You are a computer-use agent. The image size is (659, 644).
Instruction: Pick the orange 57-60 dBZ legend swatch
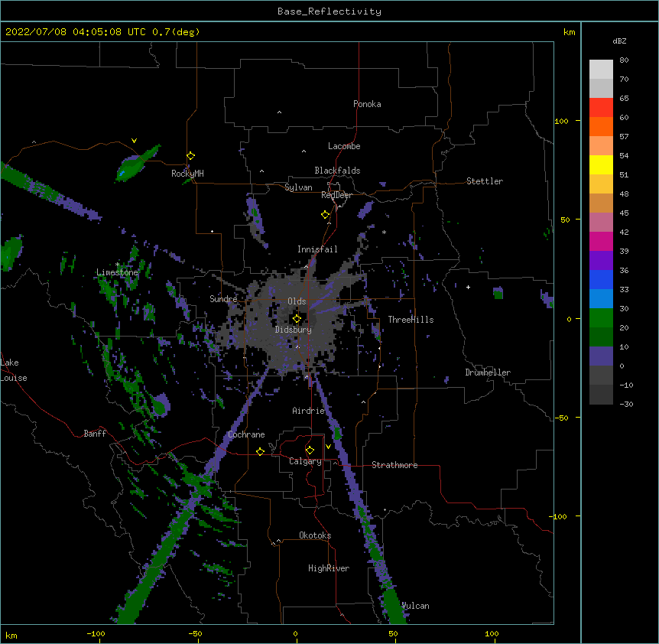(601, 126)
